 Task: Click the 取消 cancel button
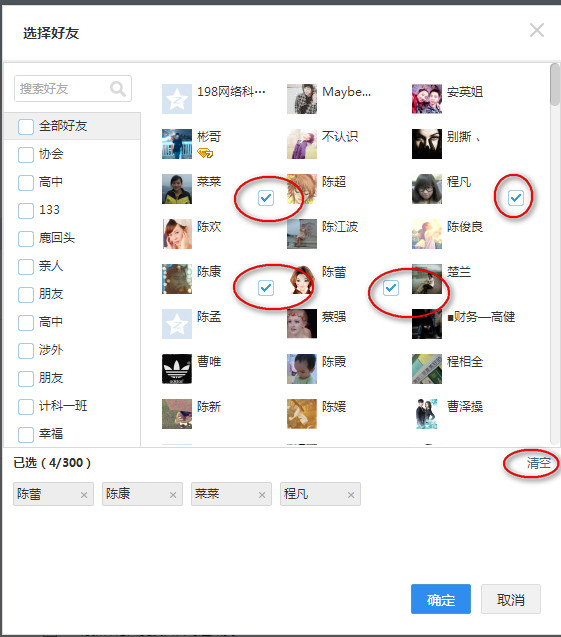point(511,599)
